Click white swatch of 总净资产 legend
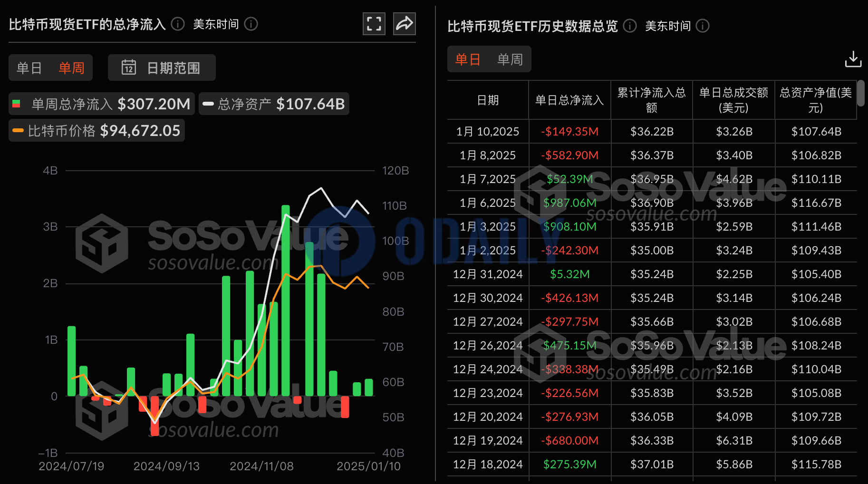This screenshot has width=868, height=484. click(x=208, y=104)
